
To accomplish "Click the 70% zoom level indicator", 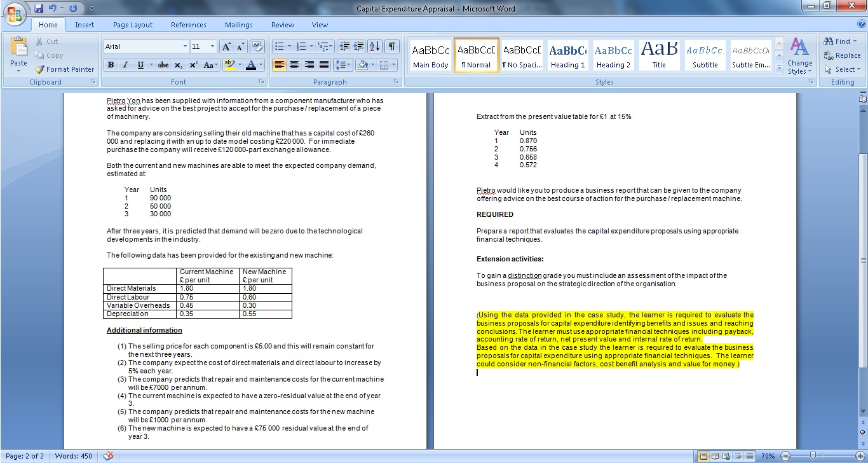I will (x=768, y=456).
